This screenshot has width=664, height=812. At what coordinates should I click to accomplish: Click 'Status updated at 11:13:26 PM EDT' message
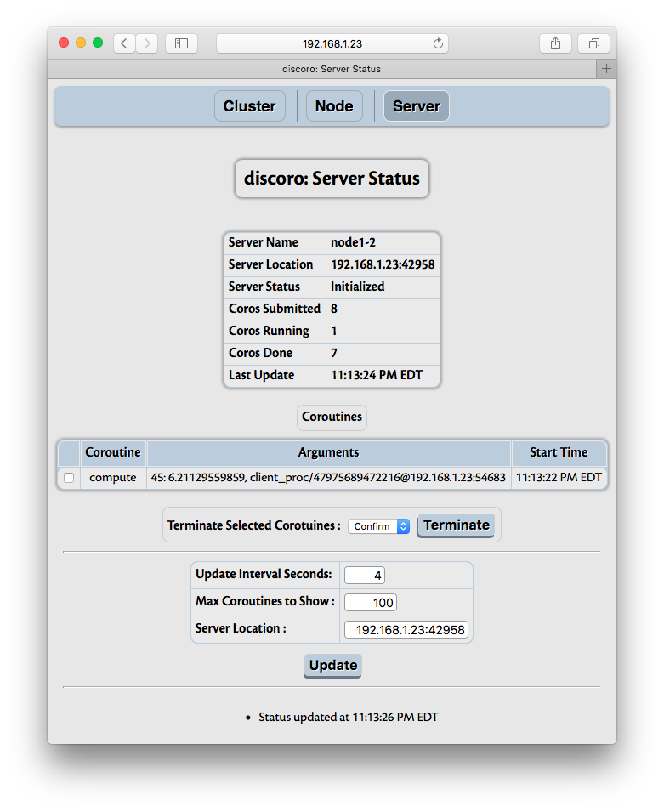(349, 718)
